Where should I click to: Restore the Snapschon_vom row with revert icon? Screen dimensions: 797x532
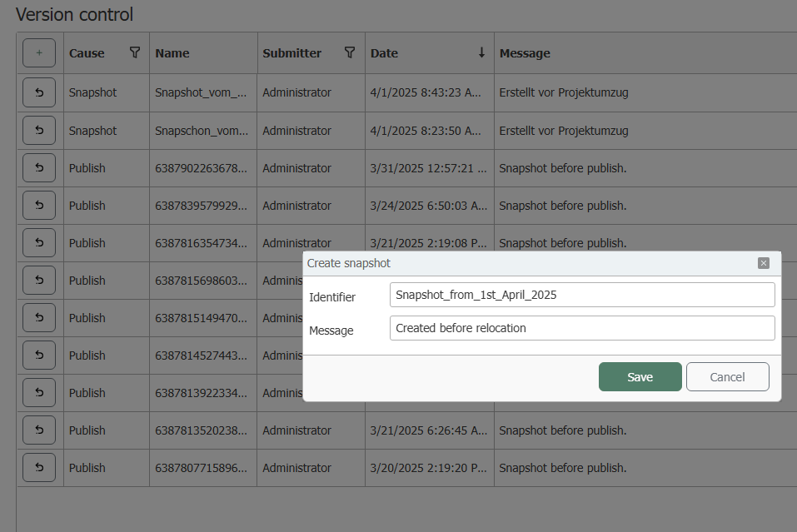click(39, 131)
